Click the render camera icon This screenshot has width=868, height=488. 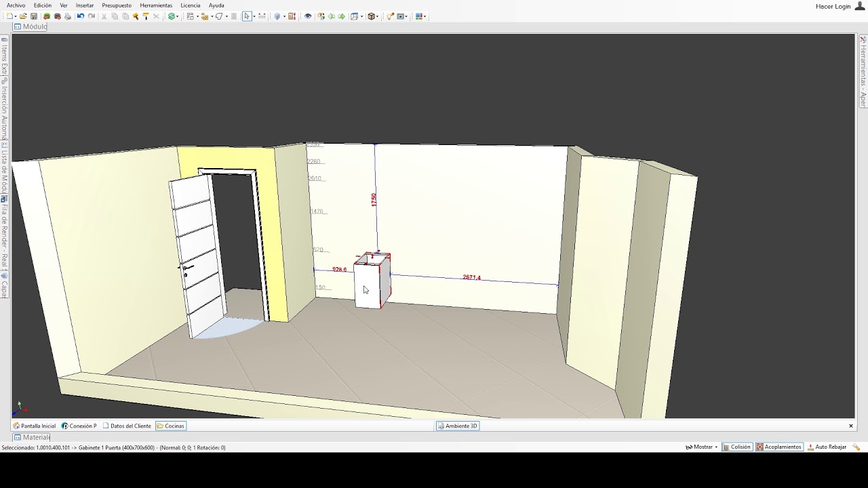401,16
